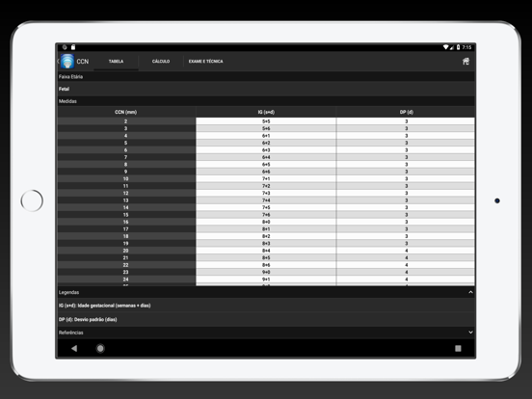Tap the Android back navigation button
Viewport: 532px width, 399px height.
coord(74,348)
